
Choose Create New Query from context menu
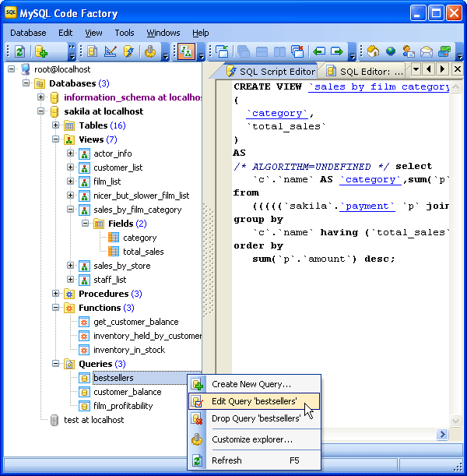pos(254,384)
